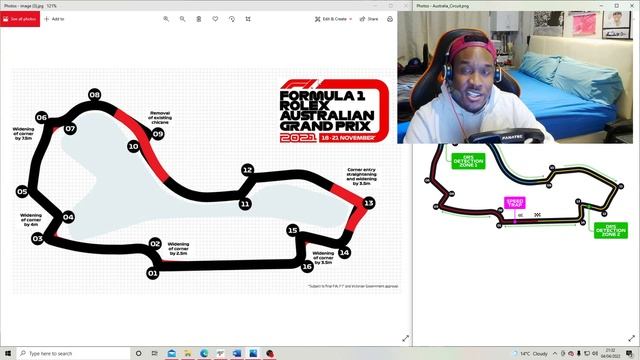Share the current photo

click(x=369, y=19)
